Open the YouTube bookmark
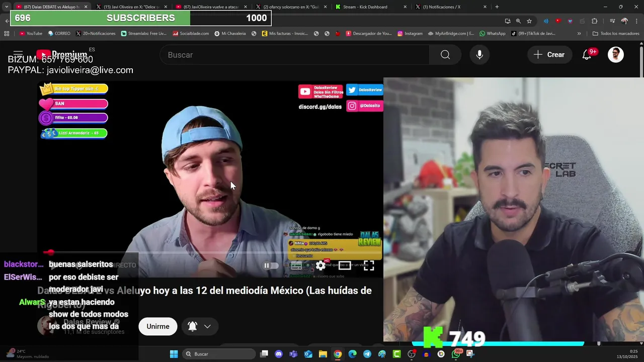The height and width of the screenshot is (362, 644). 31,34
